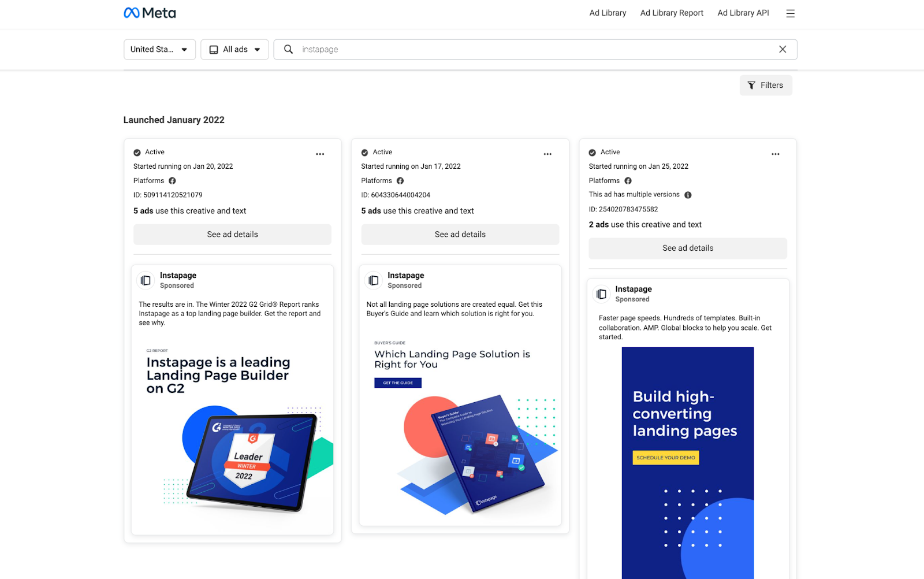924x579 pixels.
Task: Click 'Build high-converting landing pages' headline
Action: point(685,414)
